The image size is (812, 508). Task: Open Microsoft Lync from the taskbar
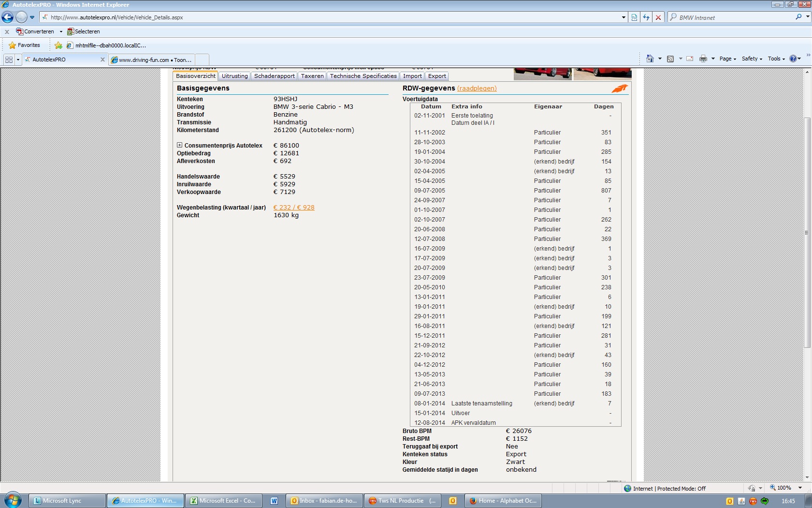pos(67,501)
